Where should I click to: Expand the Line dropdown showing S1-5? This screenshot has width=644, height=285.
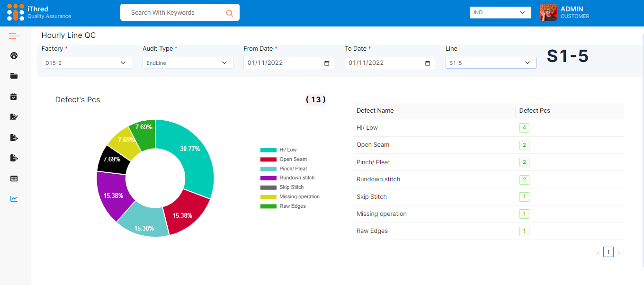tap(491, 63)
